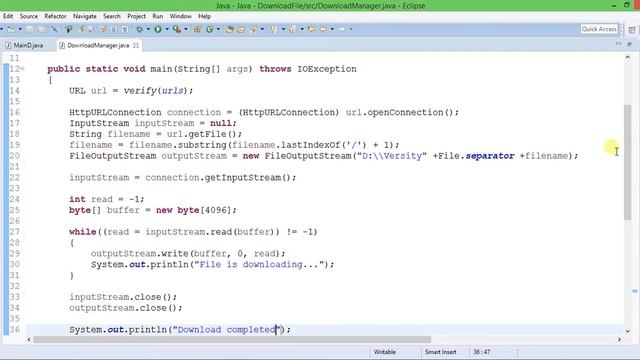Click the New file toolbar icon
640x360 pixels.
tap(11, 29)
